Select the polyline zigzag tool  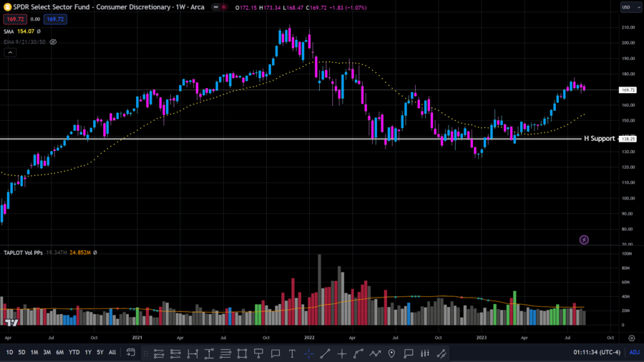(375, 353)
